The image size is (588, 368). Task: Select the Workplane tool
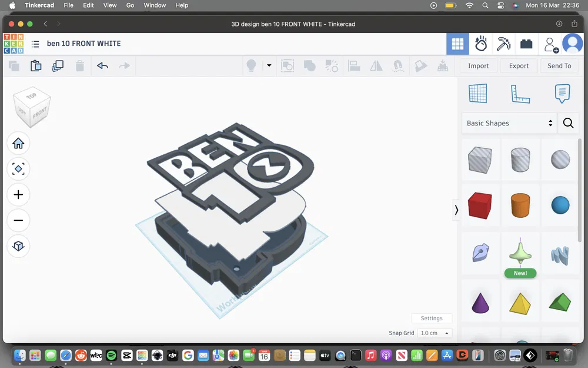click(479, 93)
